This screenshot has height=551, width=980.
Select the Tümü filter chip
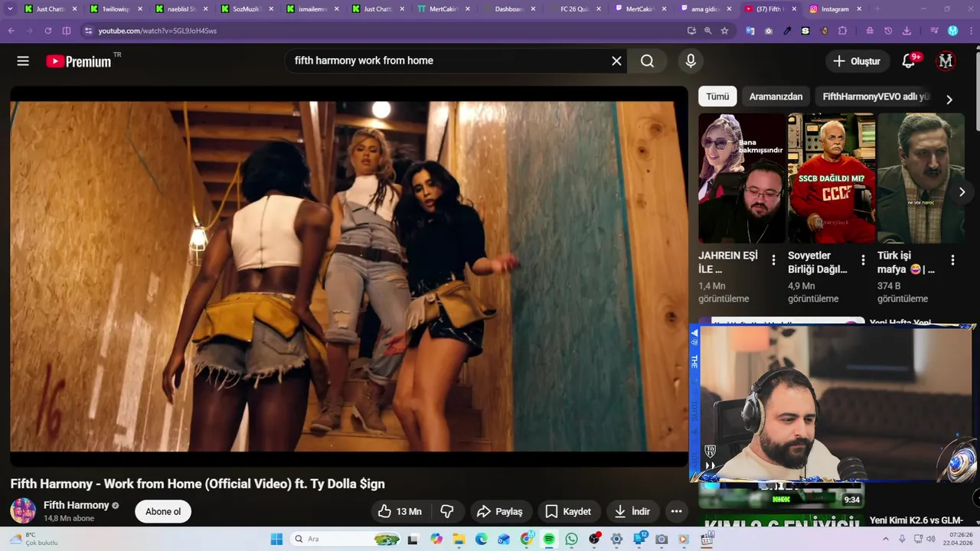tap(717, 96)
